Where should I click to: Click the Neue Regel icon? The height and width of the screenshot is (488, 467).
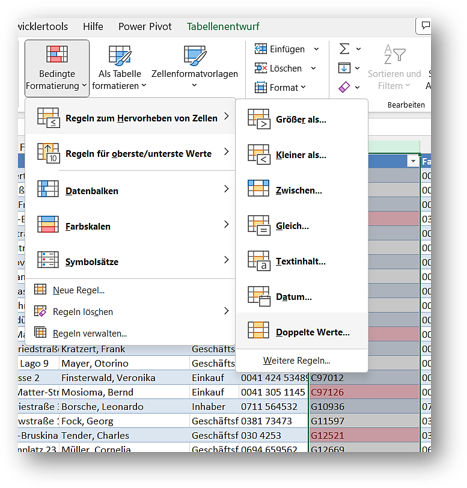click(40, 289)
